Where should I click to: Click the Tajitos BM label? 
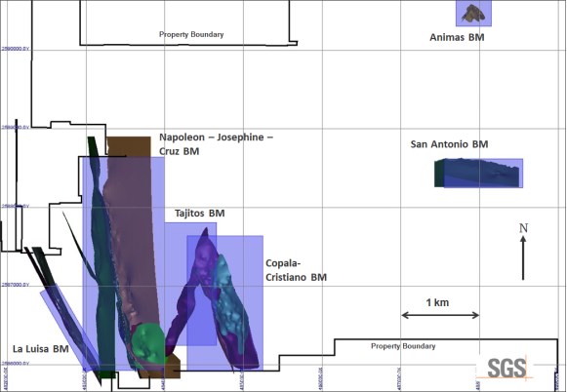point(200,214)
